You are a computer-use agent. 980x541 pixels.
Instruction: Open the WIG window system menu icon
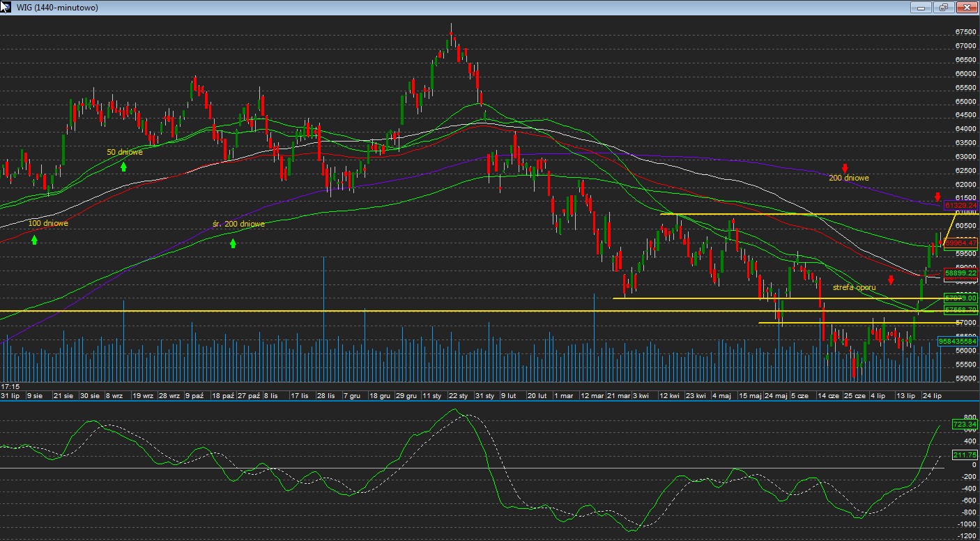pyautogui.click(x=6, y=7)
